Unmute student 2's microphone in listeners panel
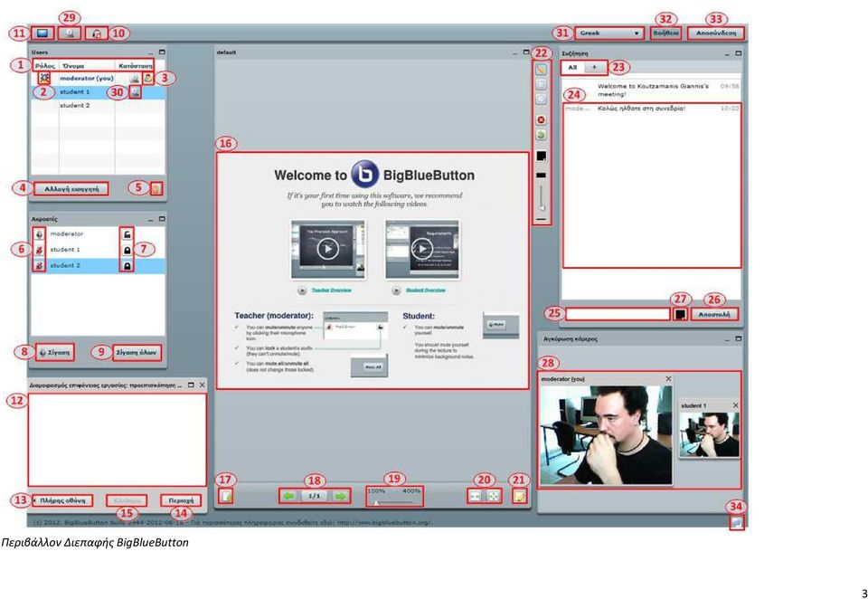Viewport: 868px width, 599px height. [39, 266]
